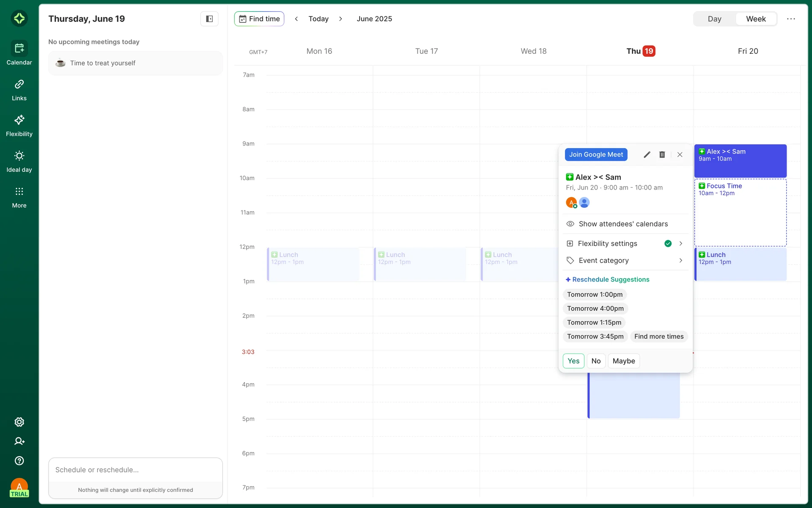The height and width of the screenshot is (508, 812).
Task: Delete event with the trash icon
Action: tap(662, 155)
